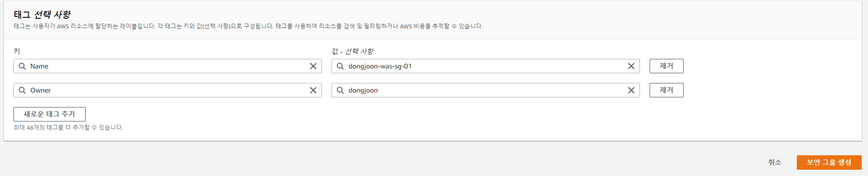868x176 pixels.
Task: Focus the Owner key input
Action: pyautogui.click(x=167, y=90)
